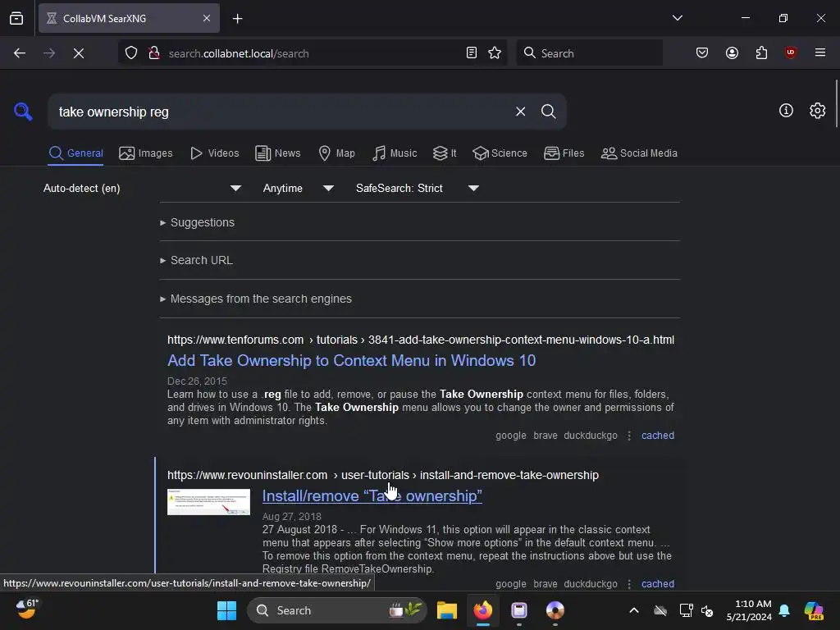Close the CollabVM SearXNG tab
The image size is (840, 630).
(x=207, y=18)
